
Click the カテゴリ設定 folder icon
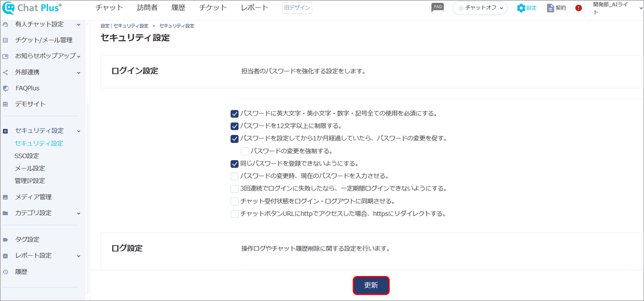tap(5, 213)
